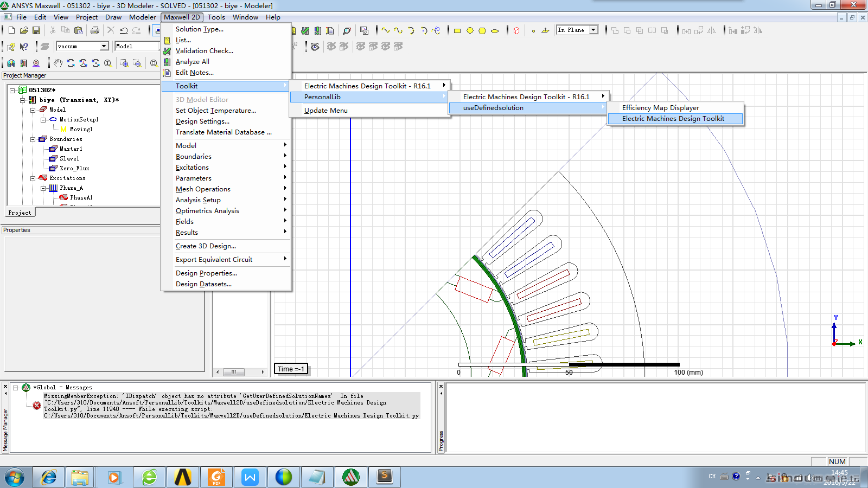This screenshot has height=488, width=868.
Task: Select the first Rotate view tool
Action: (x=71, y=63)
